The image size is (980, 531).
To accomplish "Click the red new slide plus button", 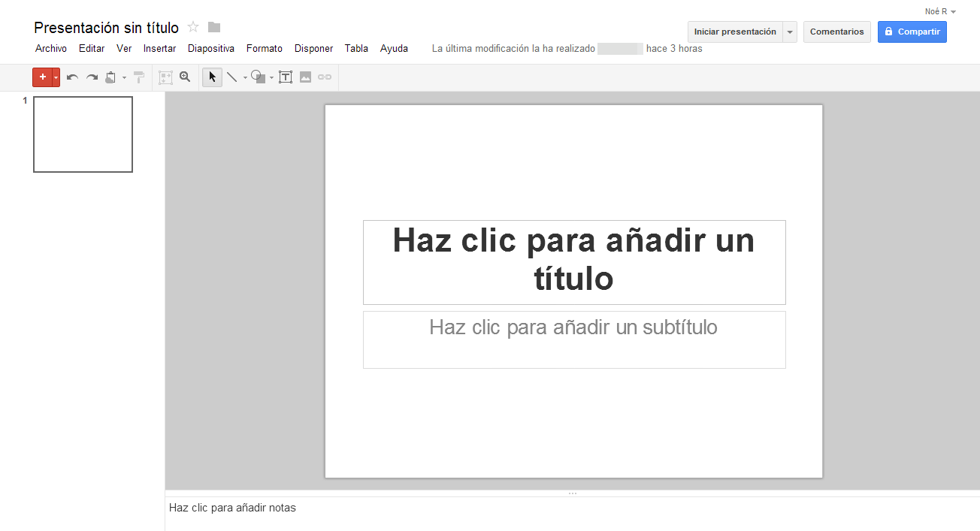I will pos(42,77).
